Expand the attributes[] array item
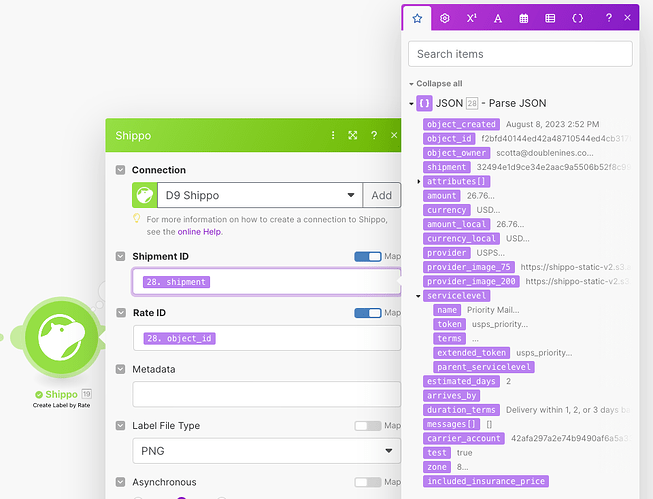 (x=419, y=182)
